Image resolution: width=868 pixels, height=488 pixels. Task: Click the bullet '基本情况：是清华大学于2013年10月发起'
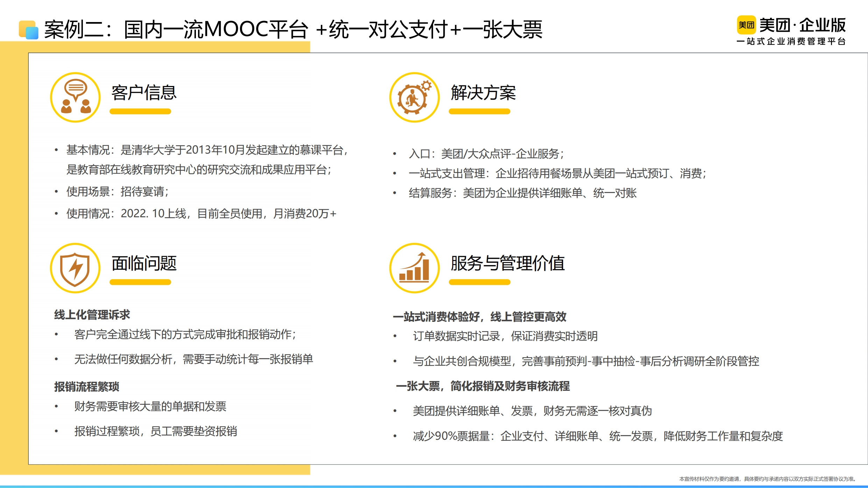coord(207,150)
